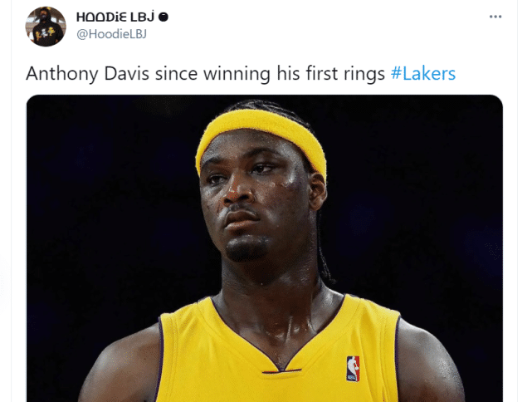Screen dimensions: 532x402
Task: Click the player's goatee in the photo
Action: pos(246,248)
